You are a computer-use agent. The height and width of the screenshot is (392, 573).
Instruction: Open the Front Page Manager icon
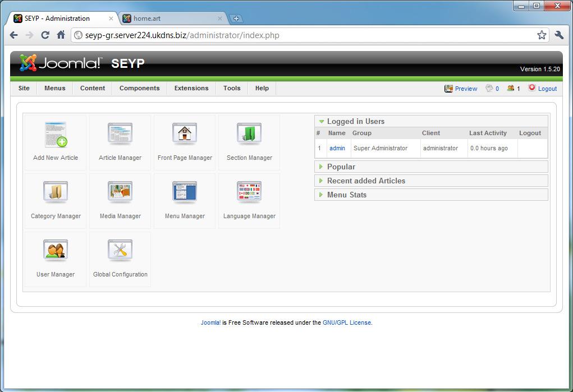tap(185, 133)
